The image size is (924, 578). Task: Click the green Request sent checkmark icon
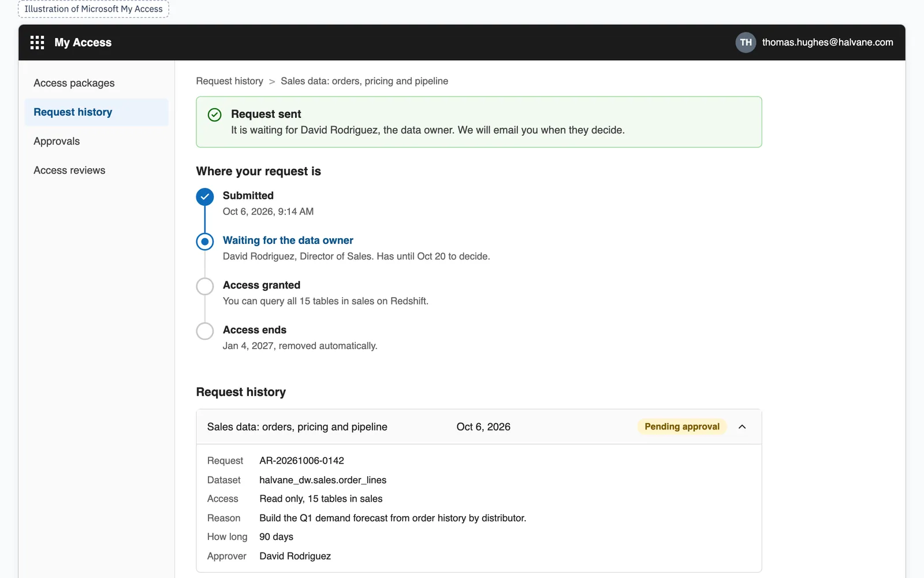(x=214, y=114)
